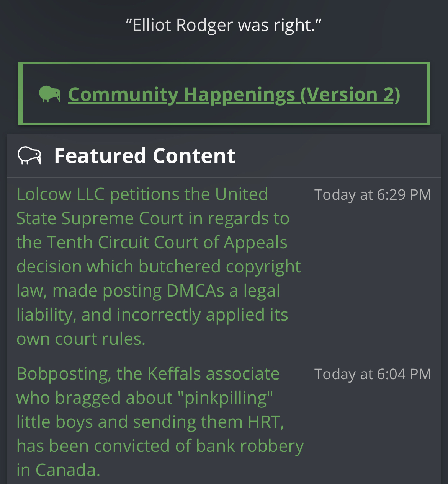Click 'Bobposting, the Keffals associate' line

pyautogui.click(x=148, y=373)
